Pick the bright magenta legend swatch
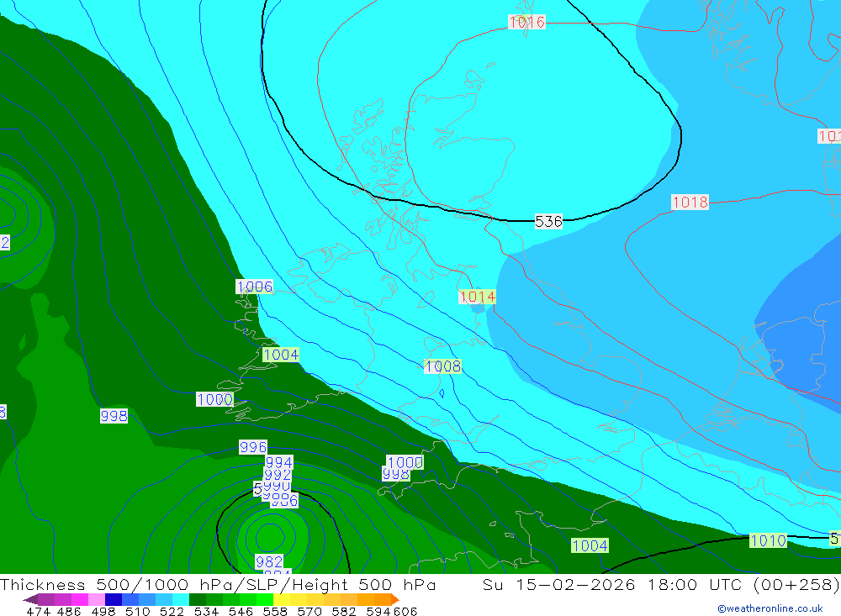 pos(80,599)
